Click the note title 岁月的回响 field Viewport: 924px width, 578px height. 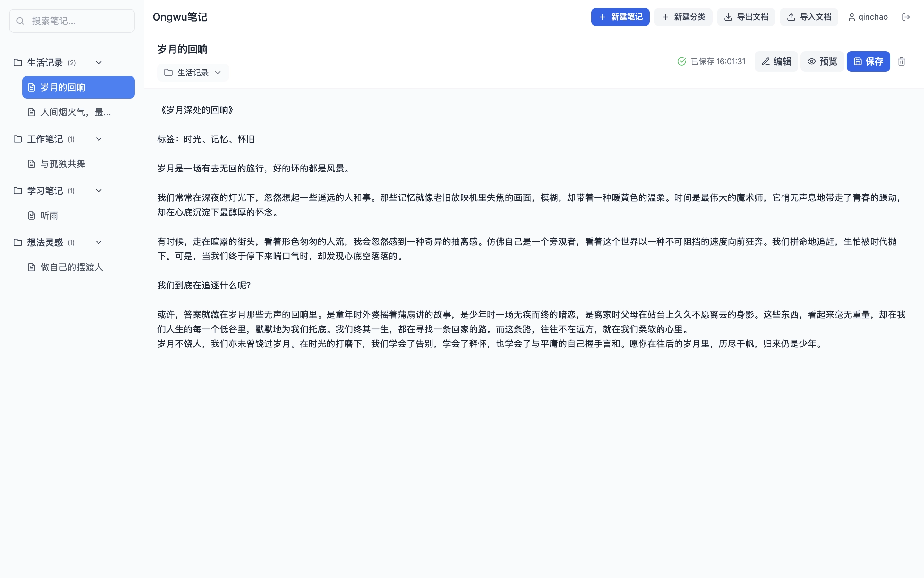pos(183,49)
